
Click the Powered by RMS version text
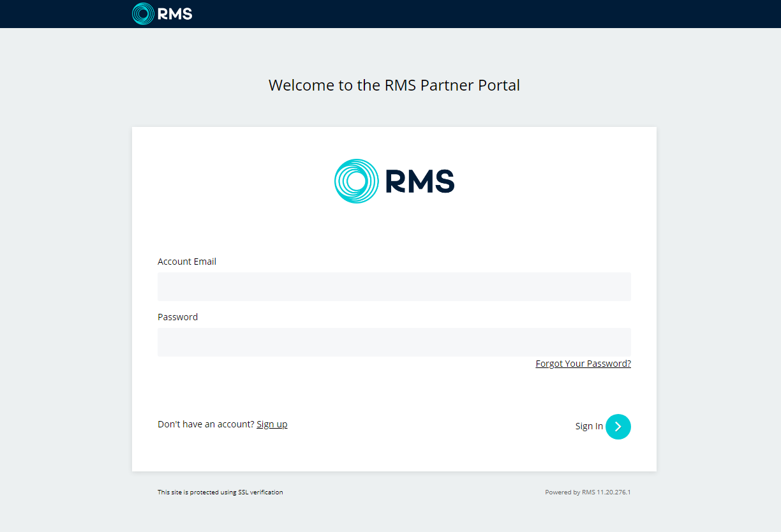coord(588,492)
